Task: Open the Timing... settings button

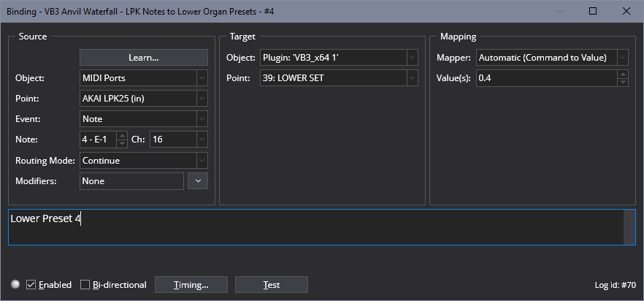Action: [x=191, y=284]
